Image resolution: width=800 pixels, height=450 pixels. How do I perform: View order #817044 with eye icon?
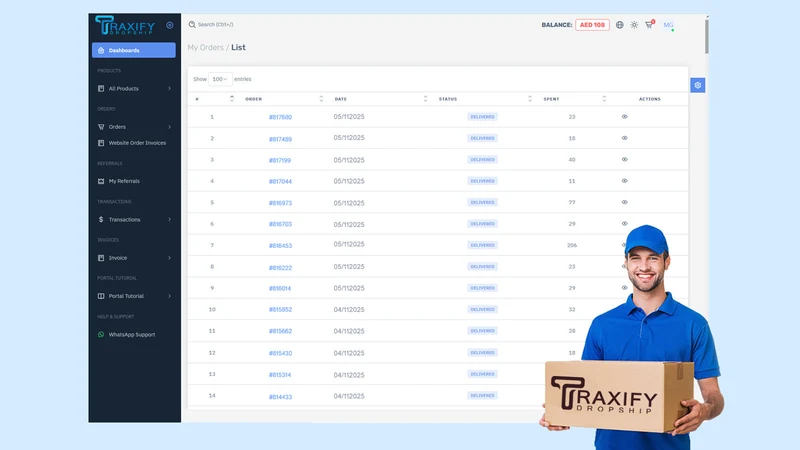(x=624, y=181)
